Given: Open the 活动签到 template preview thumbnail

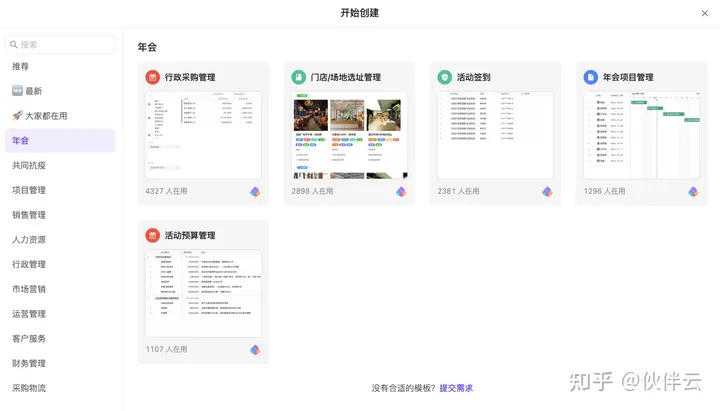Looking at the screenshot, I should click(x=495, y=135).
